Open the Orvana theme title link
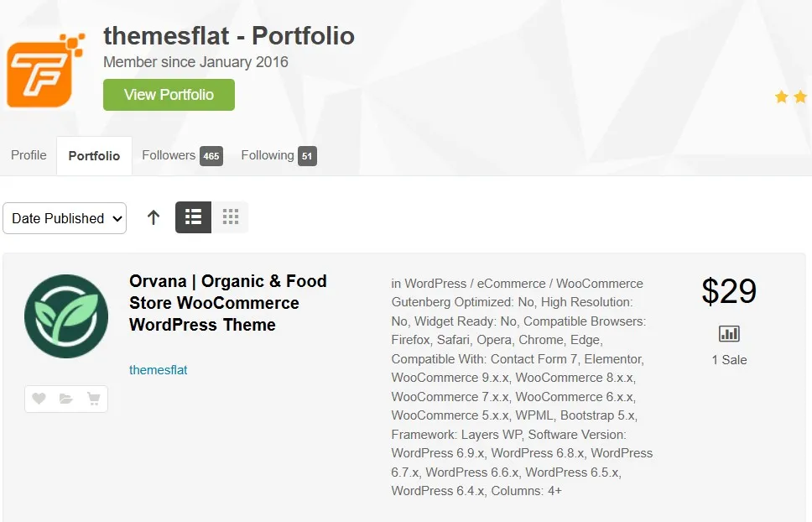 227,303
